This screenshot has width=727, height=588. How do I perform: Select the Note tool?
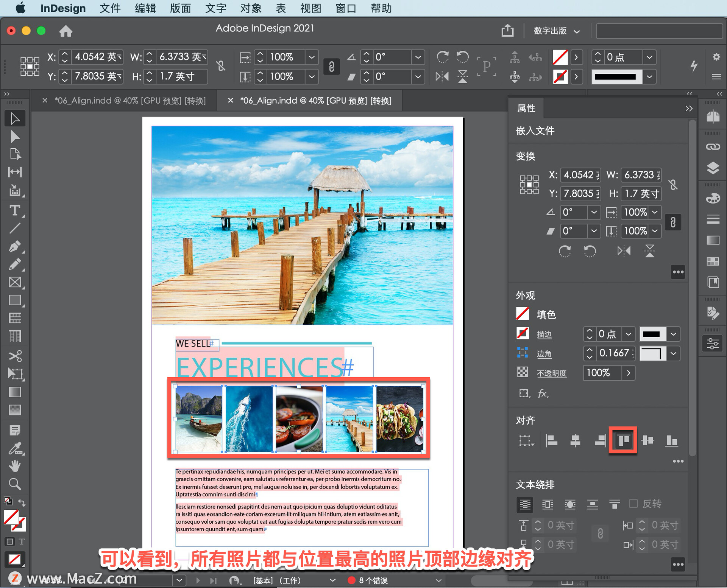pos(15,430)
